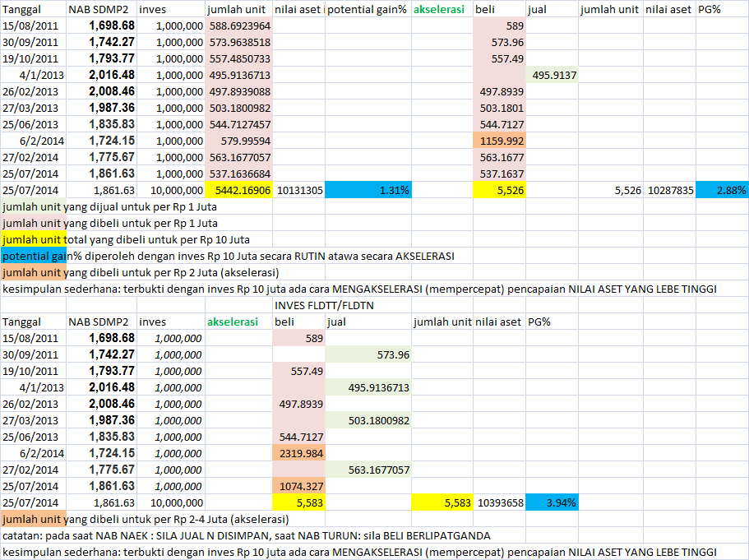The height and width of the screenshot is (560, 749).
Task: Click the yellow beli total 5,526
Action: 500,190
